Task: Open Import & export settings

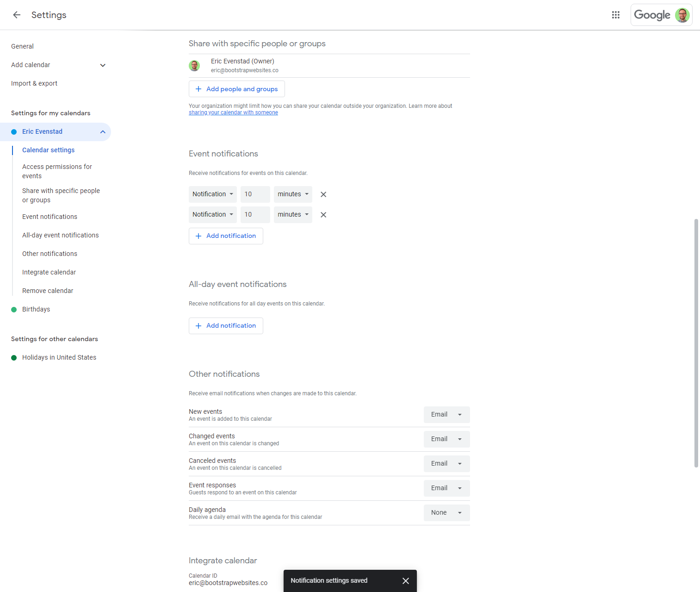Action: pos(34,83)
